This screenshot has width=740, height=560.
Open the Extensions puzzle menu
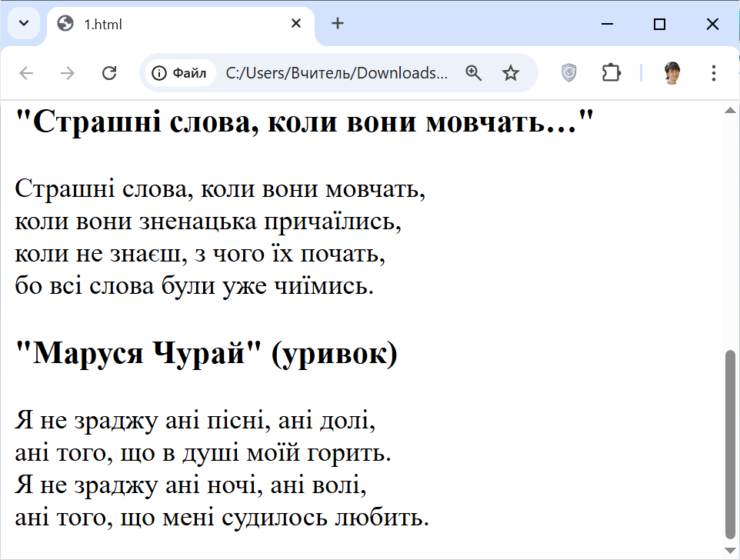pos(611,73)
